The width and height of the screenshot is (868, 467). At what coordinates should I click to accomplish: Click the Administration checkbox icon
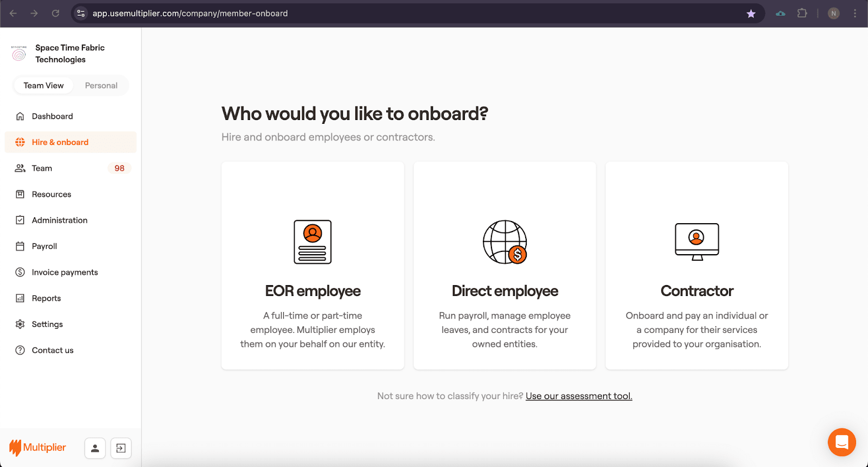(x=20, y=220)
